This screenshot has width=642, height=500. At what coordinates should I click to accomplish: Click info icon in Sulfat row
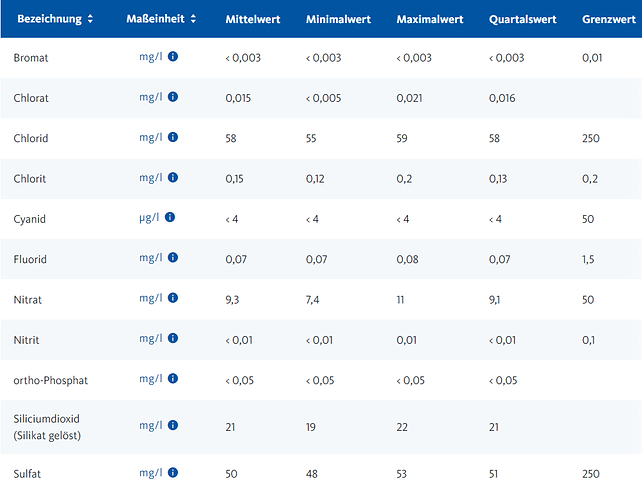(x=173, y=473)
